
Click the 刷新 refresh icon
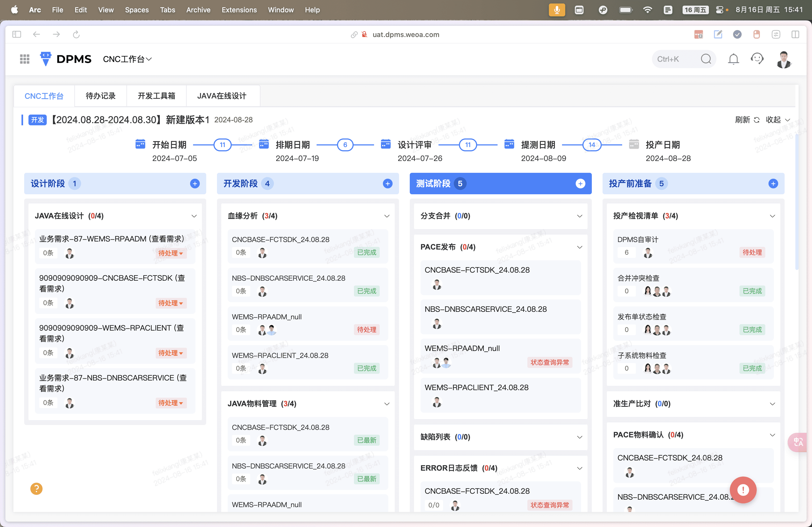tap(757, 120)
